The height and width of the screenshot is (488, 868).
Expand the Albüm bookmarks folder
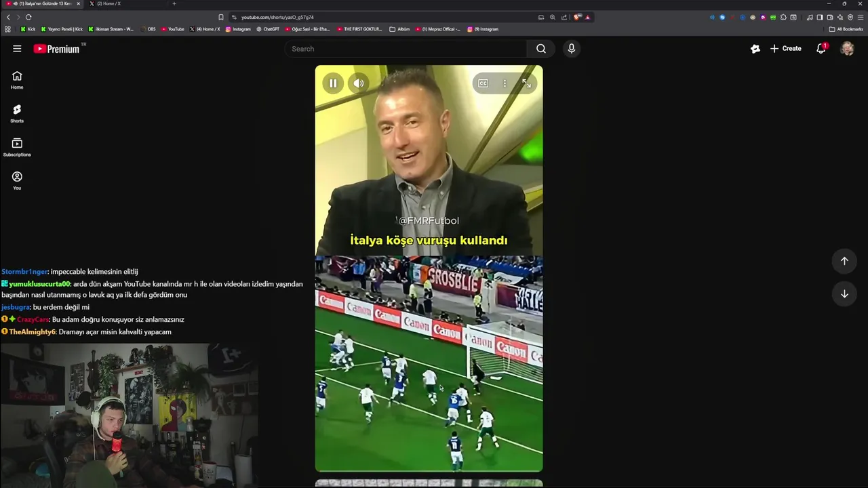[399, 29]
